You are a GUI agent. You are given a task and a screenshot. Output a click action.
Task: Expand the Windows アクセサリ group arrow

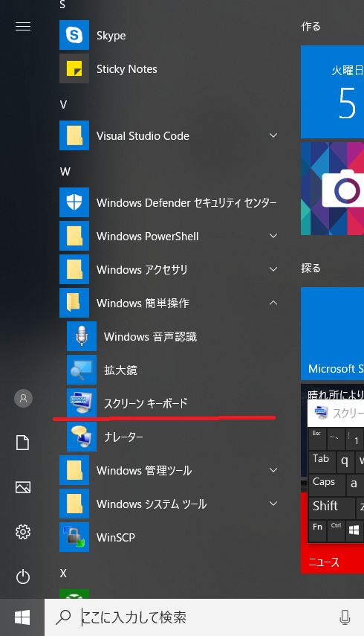coord(273,269)
